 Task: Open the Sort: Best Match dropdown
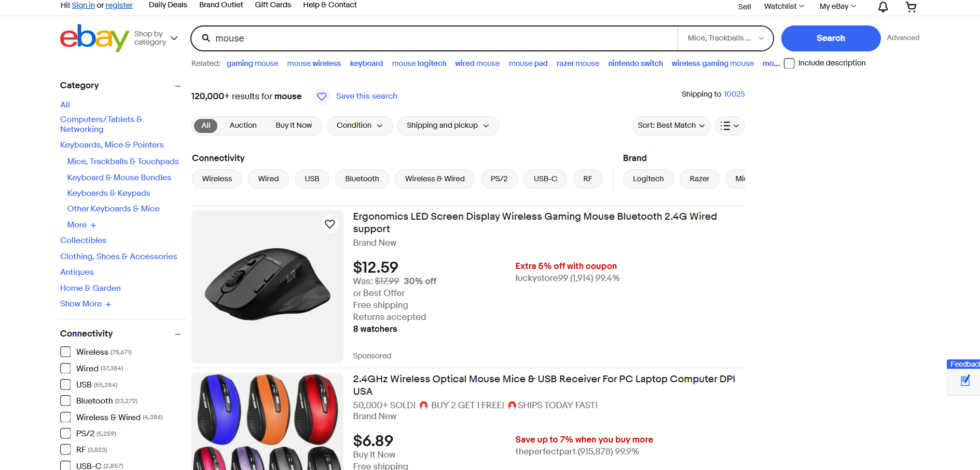click(670, 126)
